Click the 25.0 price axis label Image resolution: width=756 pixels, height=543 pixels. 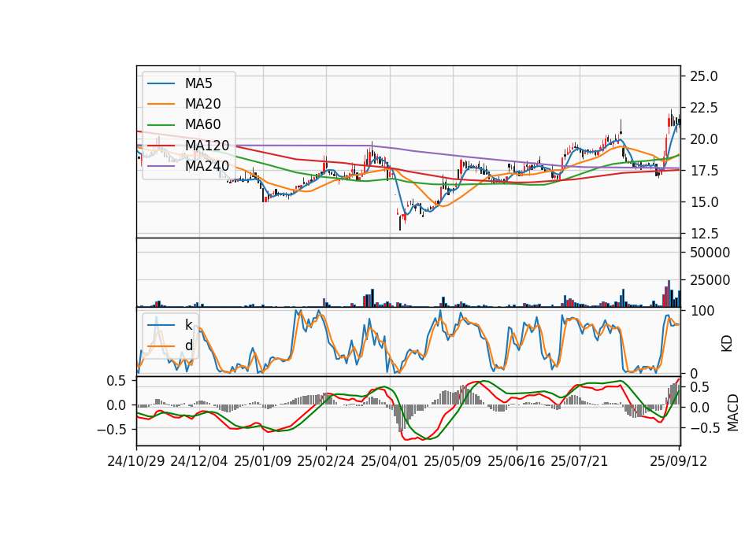pyautogui.click(x=704, y=76)
